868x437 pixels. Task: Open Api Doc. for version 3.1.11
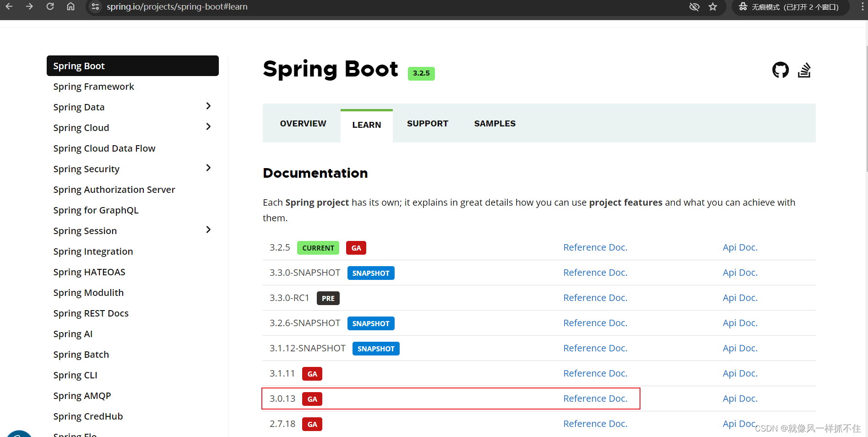point(740,373)
